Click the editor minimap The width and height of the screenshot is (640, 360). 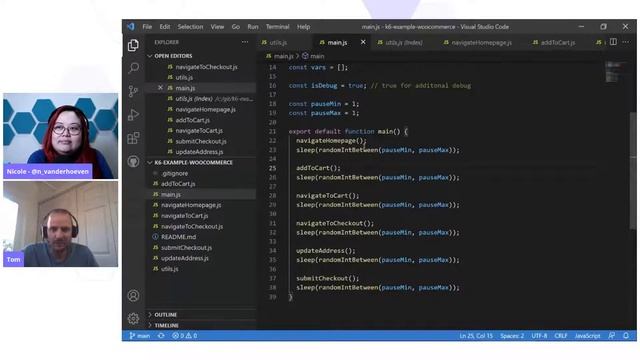pos(615,72)
